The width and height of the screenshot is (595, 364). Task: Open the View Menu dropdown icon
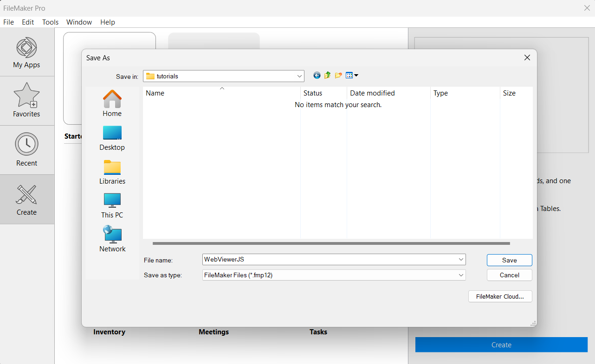click(352, 76)
